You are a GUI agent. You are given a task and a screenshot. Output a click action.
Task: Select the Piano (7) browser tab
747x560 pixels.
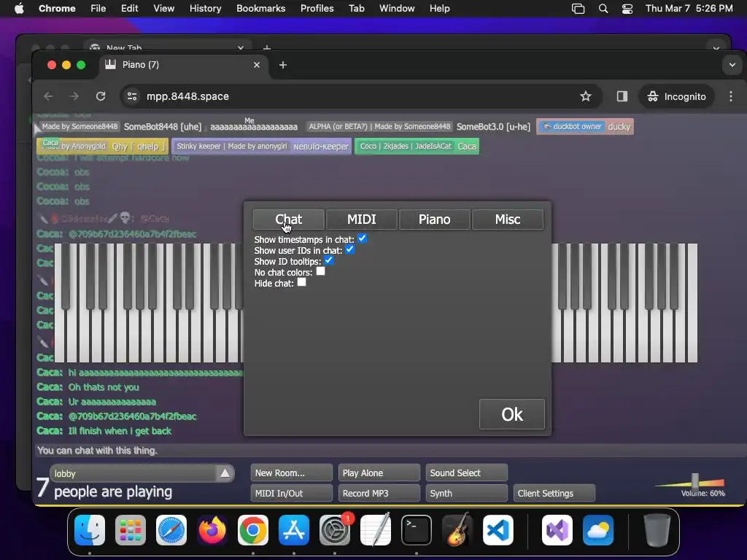coord(183,65)
